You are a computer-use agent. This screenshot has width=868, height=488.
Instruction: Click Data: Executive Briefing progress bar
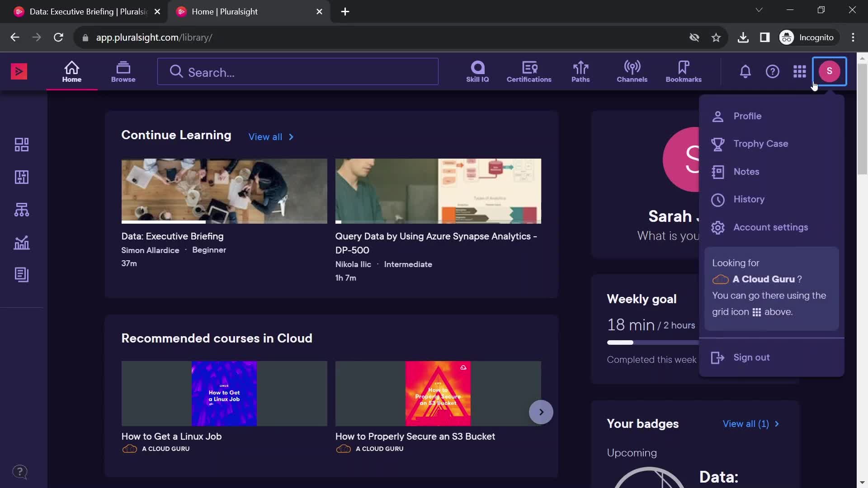pos(224,222)
